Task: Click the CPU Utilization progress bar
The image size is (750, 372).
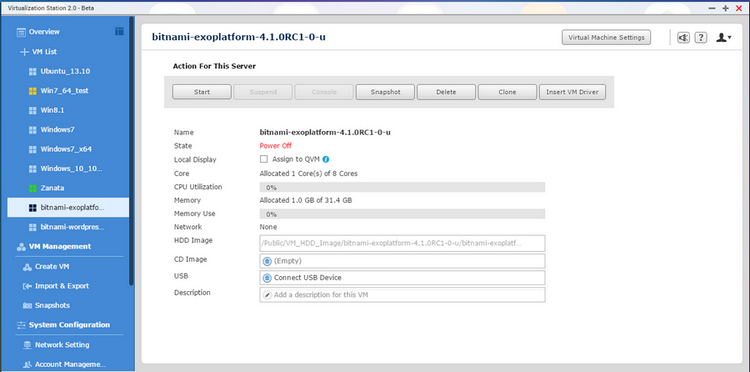Action: point(402,187)
